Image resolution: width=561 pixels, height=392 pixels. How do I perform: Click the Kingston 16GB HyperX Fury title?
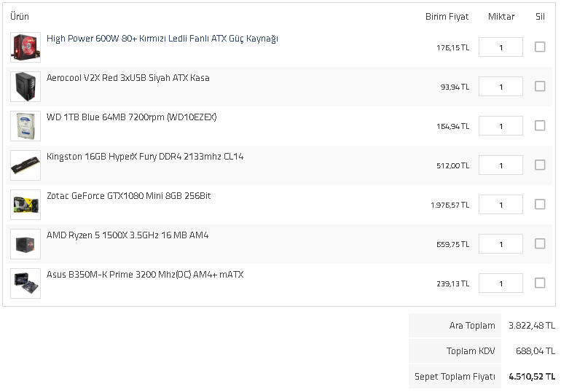pos(145,157)
